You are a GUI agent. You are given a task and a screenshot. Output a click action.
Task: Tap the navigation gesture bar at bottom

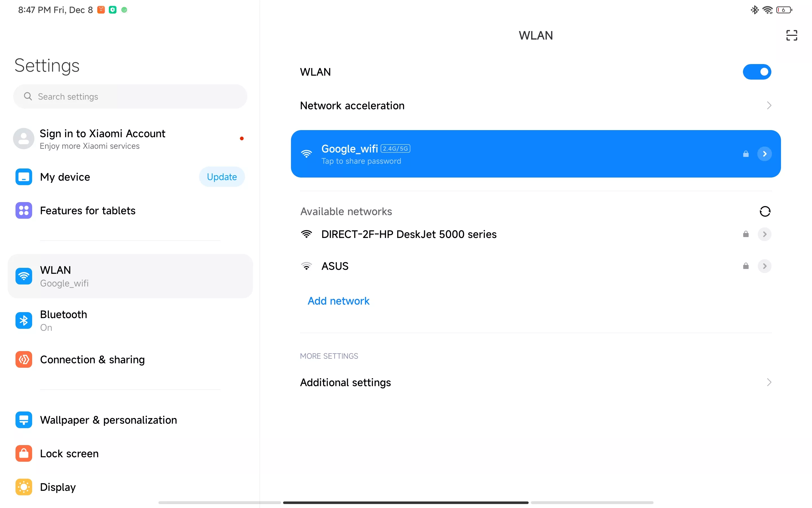pyautogui.click(x=406, y=503)
